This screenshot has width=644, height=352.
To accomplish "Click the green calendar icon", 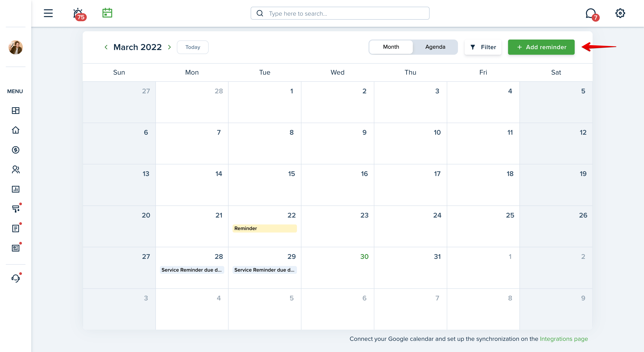I will [107, 13].
